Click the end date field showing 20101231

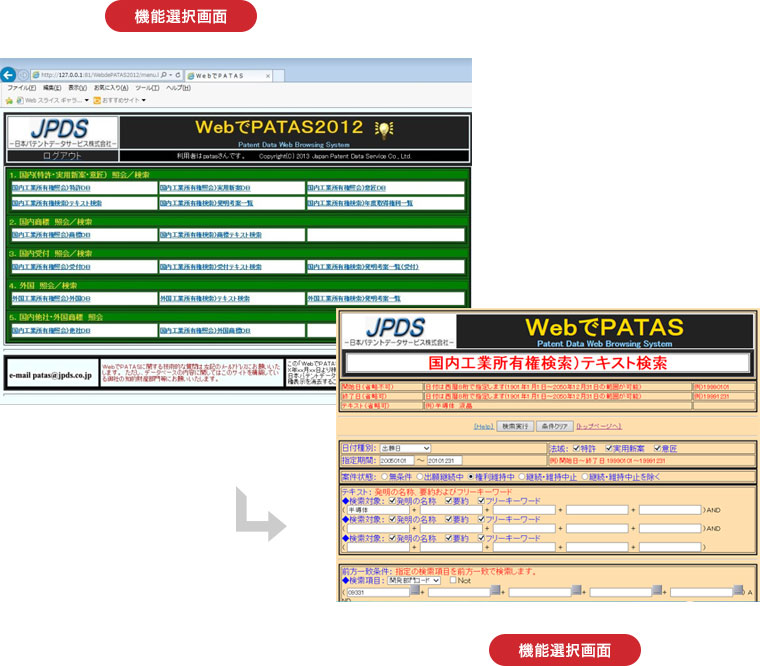(444, 460)
